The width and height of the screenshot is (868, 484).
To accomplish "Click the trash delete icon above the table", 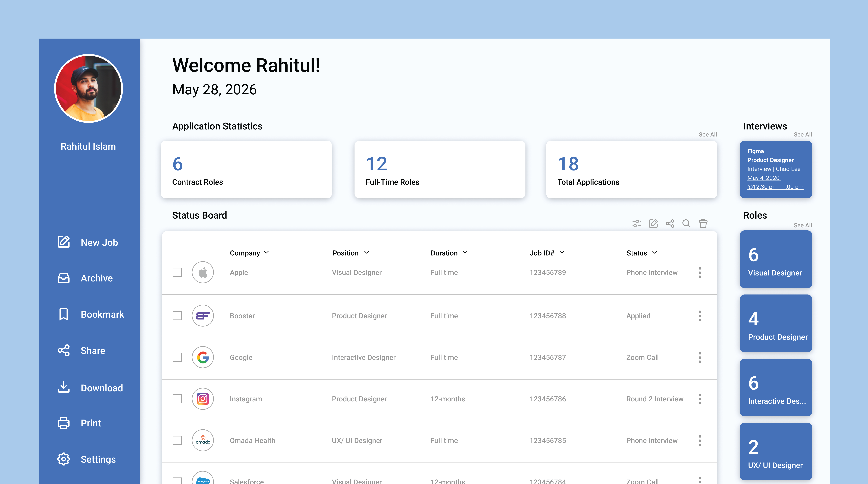I will coord(703,224).
